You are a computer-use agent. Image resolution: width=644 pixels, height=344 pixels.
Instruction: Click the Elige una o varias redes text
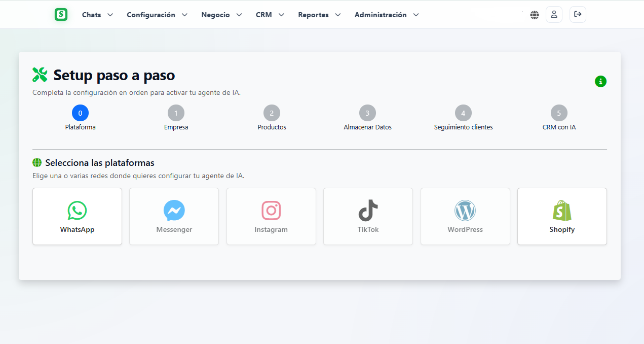(138, 176)
